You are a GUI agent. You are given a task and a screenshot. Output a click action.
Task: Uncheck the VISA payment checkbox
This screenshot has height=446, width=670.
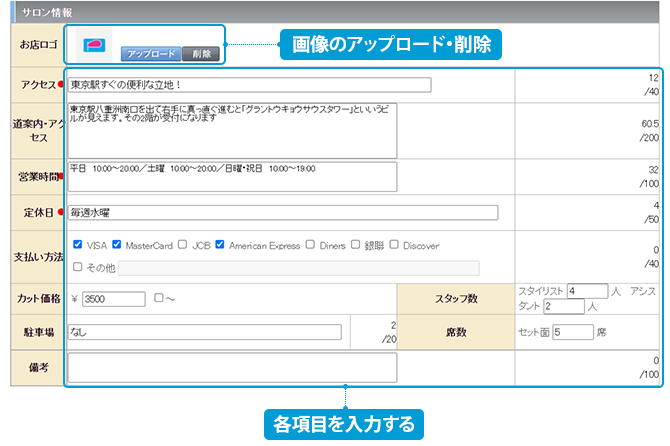78,245
